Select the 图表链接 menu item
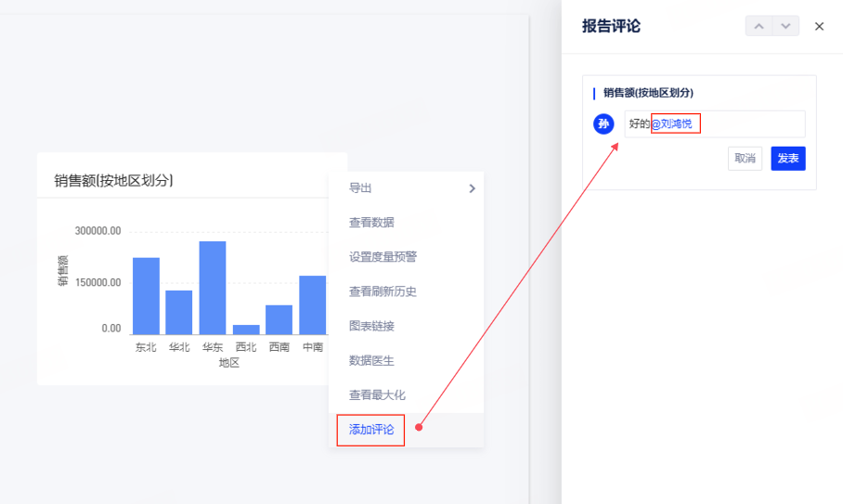Screen dimensions: 843x504 point(371,326)
